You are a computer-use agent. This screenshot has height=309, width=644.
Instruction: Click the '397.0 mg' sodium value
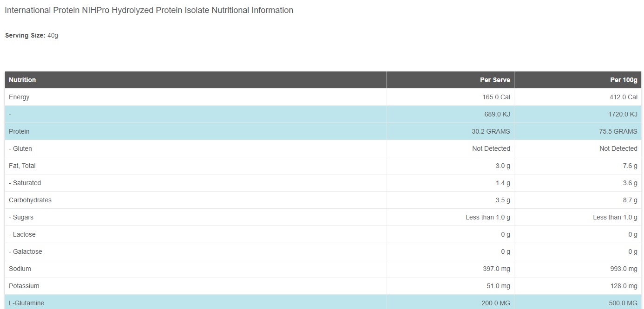497,269
